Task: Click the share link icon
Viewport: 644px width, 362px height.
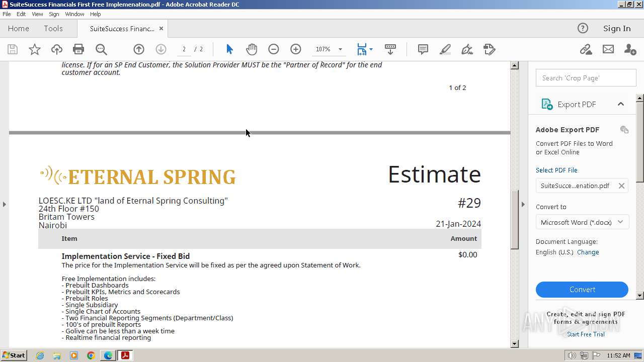Action: coord(586,49)
